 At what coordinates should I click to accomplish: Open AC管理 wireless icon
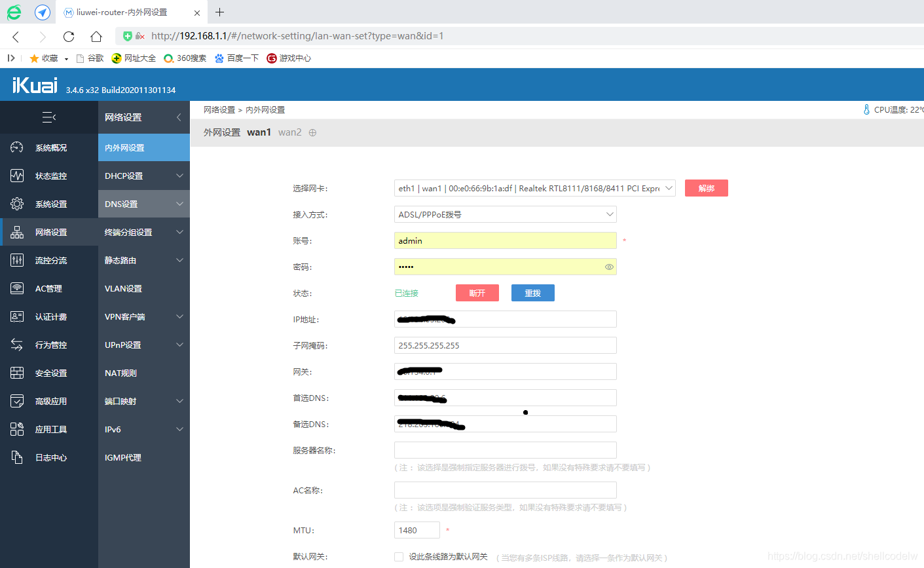17,288
